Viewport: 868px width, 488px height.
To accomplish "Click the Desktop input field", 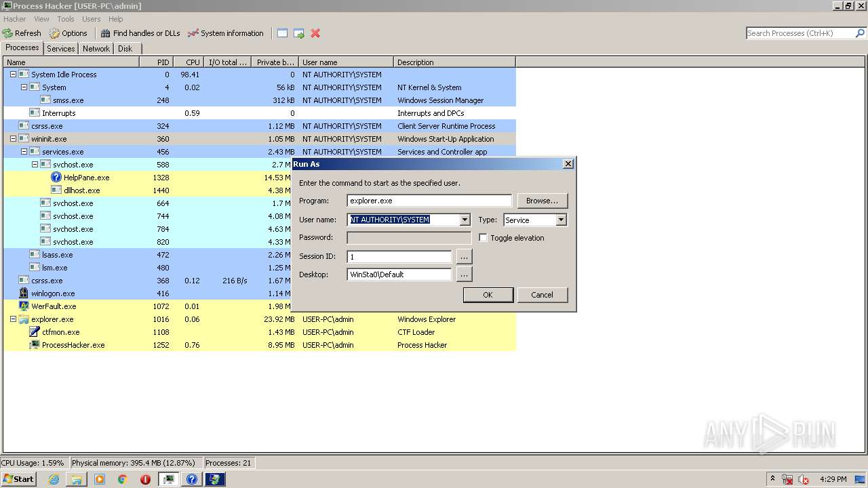I will pyautogui.click(x=399, y=274).
